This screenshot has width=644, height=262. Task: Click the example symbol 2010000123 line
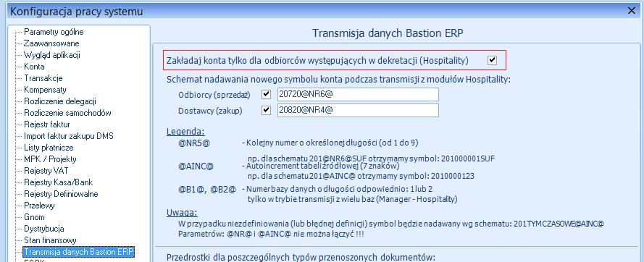361,176
